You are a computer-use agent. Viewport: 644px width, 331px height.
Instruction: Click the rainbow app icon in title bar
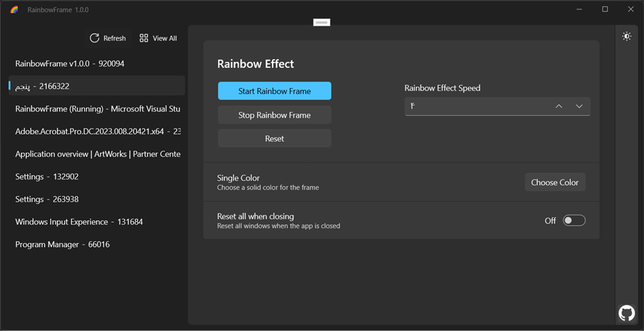point(14,9)
